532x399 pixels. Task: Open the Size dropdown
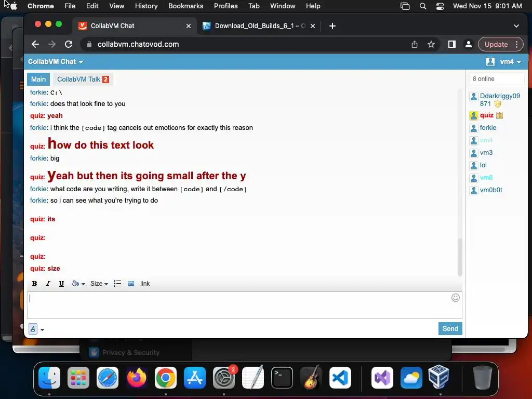point(99,284)
